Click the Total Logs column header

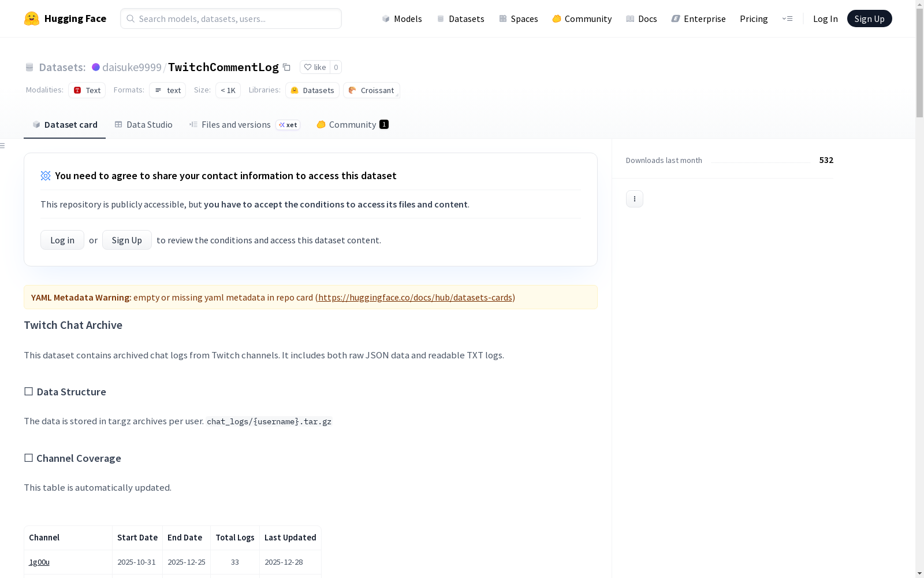tap(235, 538)
